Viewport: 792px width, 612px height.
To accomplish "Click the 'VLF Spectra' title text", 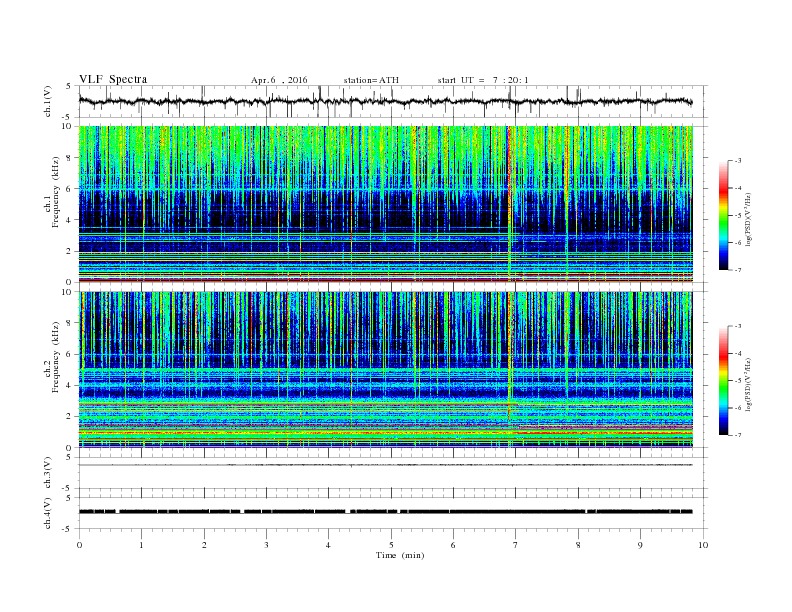I will pyautogui.click(x=113, y=79).
